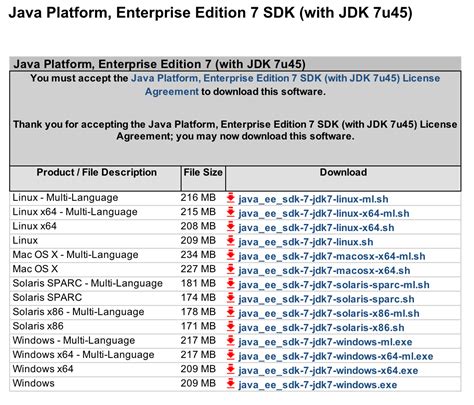Download java_ee_sdk-7-jdk7-macosx-x64-ml.sh file link
Screen dimensions: 474x405
(332, 257)
